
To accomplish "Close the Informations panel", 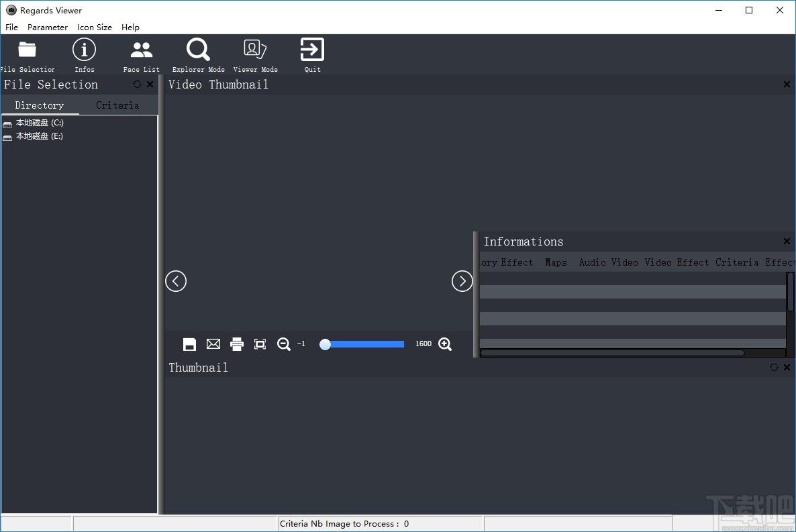I will (787, 241).
